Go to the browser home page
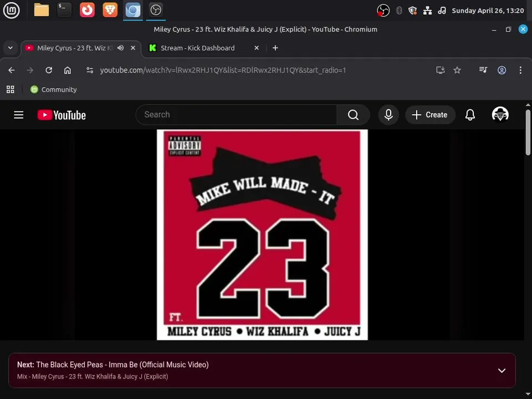Viewport: 532px width, 399px height. point(68,70)
